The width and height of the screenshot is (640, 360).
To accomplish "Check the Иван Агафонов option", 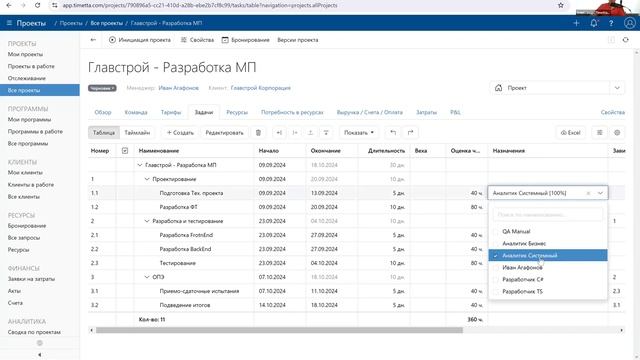I will (496, 268).
